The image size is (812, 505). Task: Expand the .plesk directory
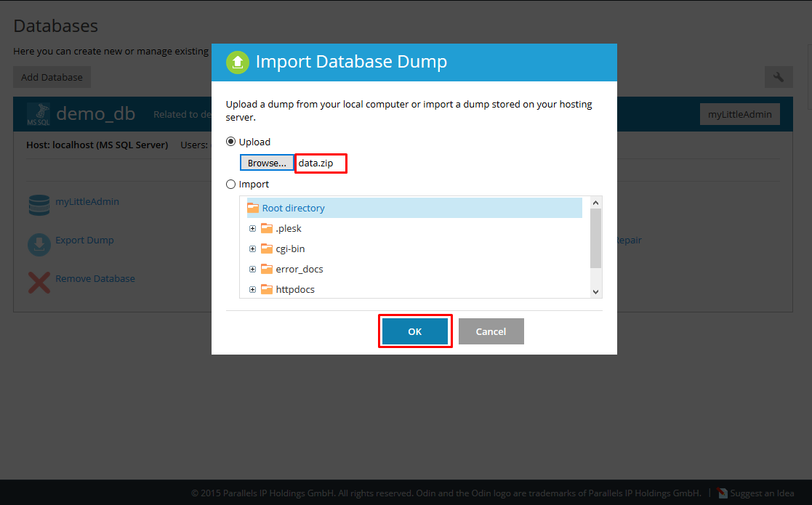point(252,228)
